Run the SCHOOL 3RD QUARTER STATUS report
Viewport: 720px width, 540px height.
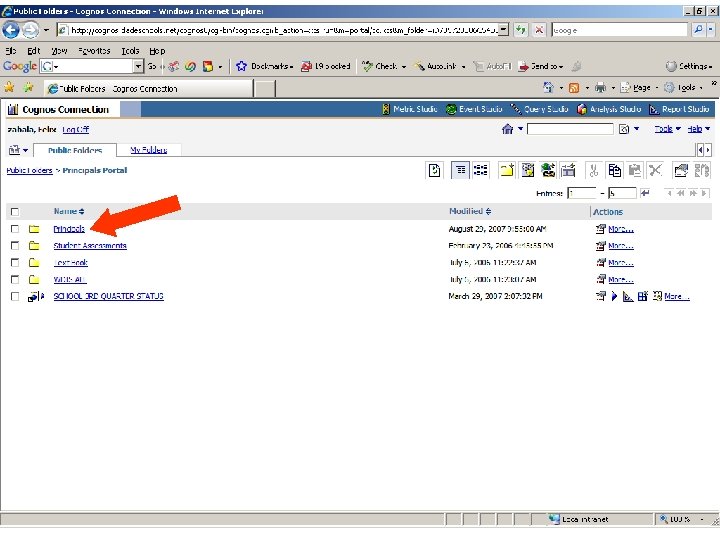pyautogui.click(x=614, y=296)
